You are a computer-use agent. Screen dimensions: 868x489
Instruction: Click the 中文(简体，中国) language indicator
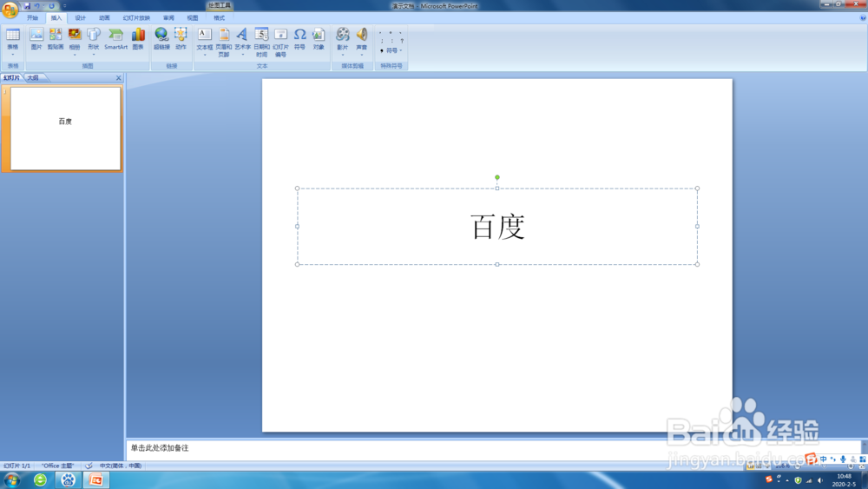coord(120,466)
